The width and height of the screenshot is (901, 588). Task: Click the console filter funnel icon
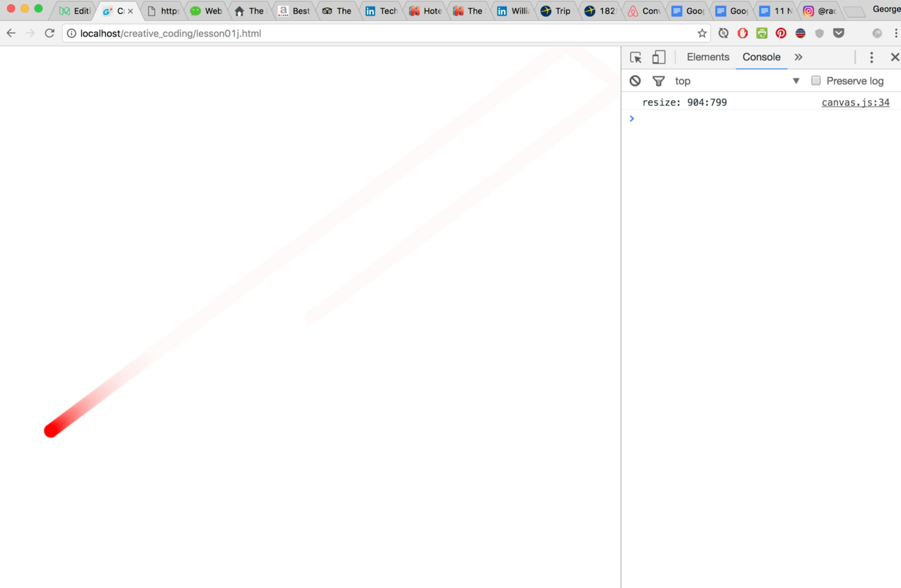658,81
